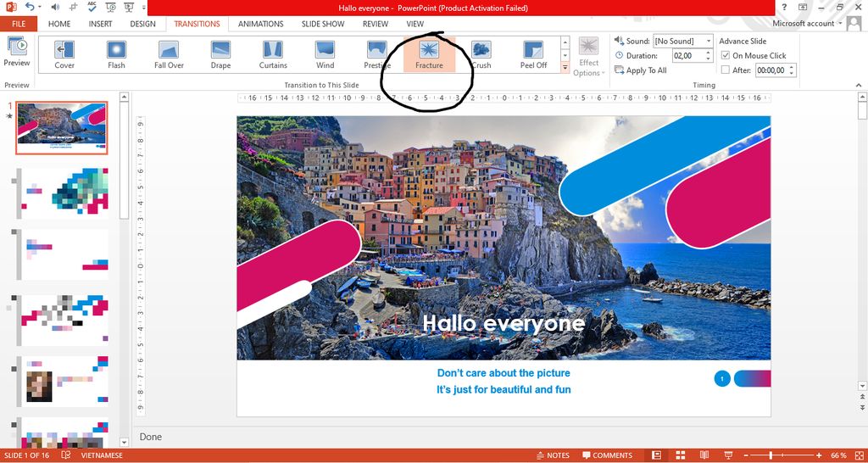This screenshot has height=463, width=868.
Task: Switch to Normal view in status bar
Action: (657, 455)
